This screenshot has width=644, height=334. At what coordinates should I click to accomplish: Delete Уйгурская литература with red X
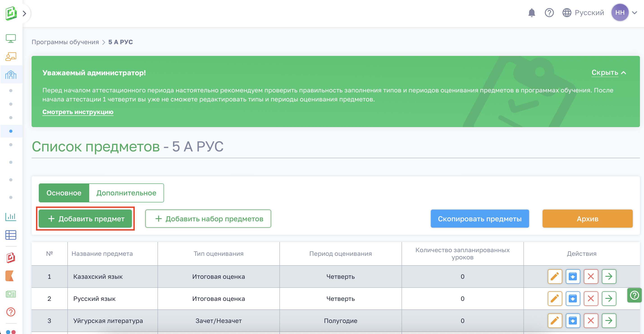pyautogui.click(x=591, y=320)
